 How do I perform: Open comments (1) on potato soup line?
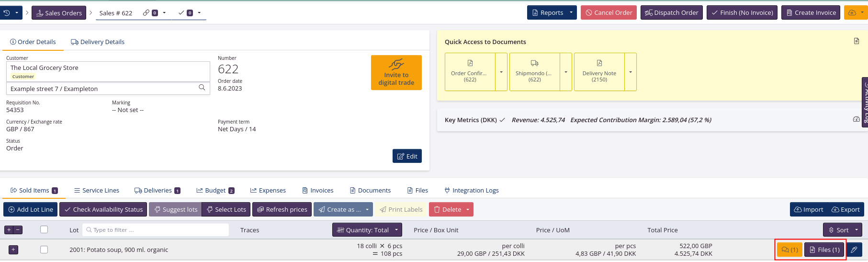[x=789, y=250]
